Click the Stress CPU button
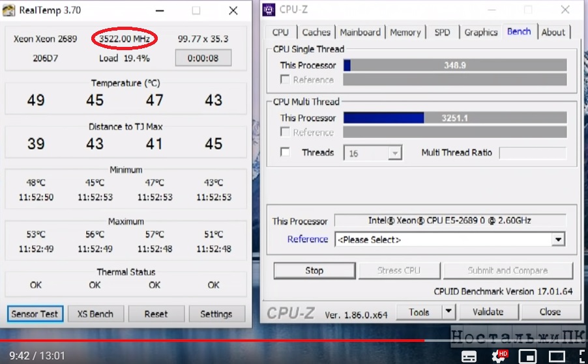The height and width of the screenshot is (364, 588). [399, 270]
